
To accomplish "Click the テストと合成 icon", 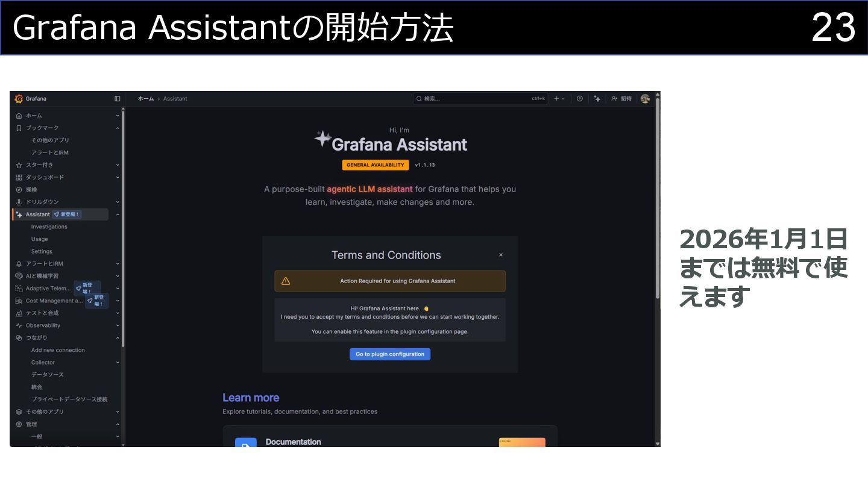I will pos(19,313).
